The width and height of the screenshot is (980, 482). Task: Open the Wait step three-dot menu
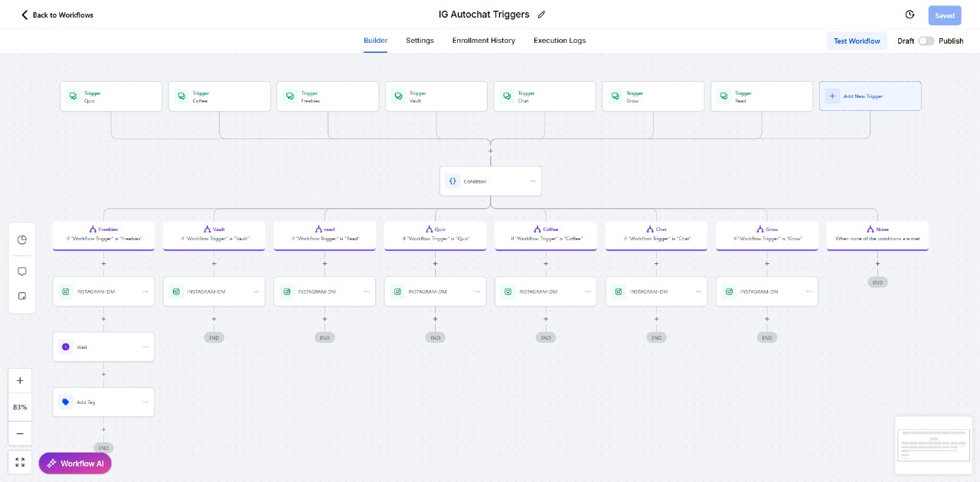(x=145, y=347)
